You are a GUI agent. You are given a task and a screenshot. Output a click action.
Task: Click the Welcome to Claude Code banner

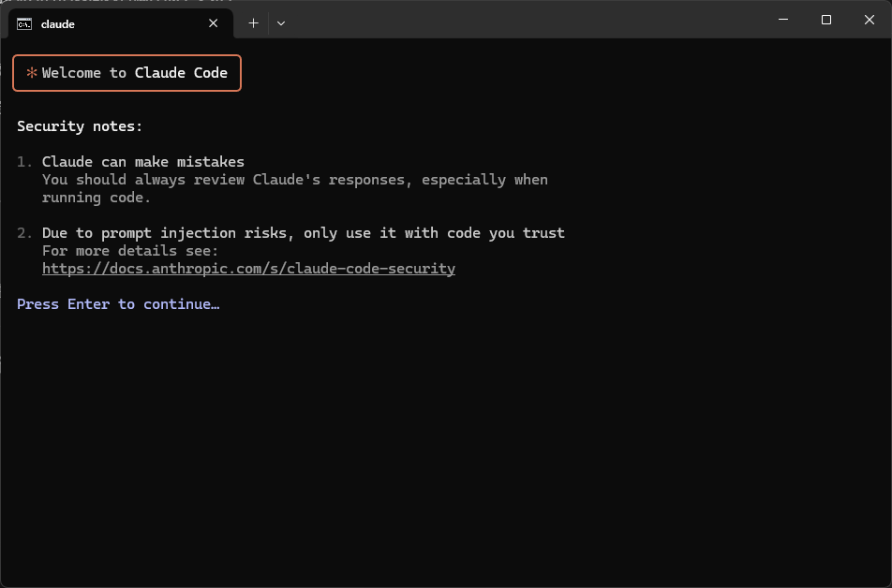126,73
